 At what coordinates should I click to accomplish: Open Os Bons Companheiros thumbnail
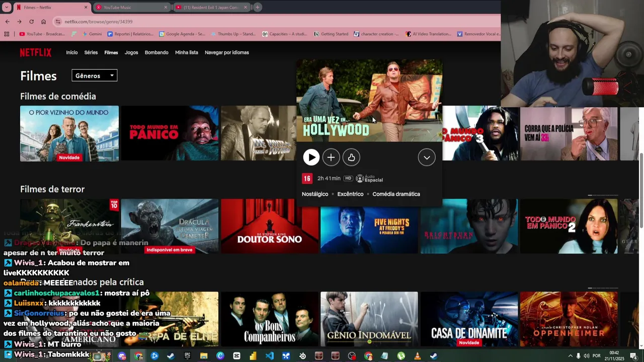[x=269, y=319]
